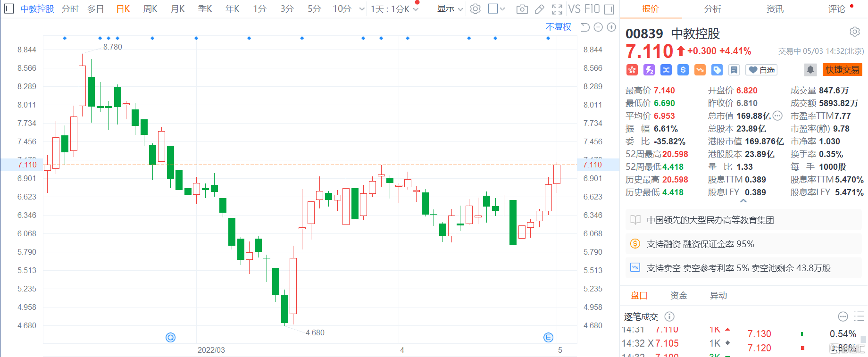The width and height of the screenshot is (868, 357).
Task: Click the order list scrollbar thumb
Action: click(863, 339)
